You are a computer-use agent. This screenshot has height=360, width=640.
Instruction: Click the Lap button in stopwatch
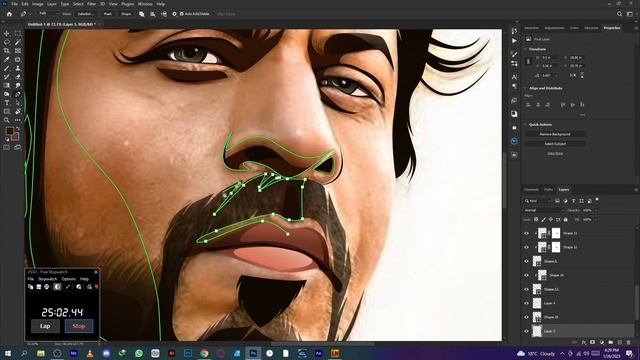(x=45, y=326)
